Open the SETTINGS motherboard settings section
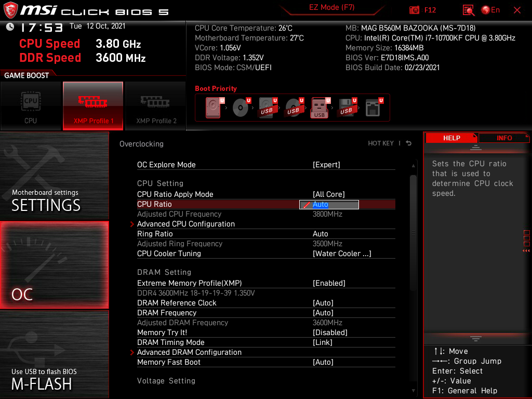 [x=54, y=176]
